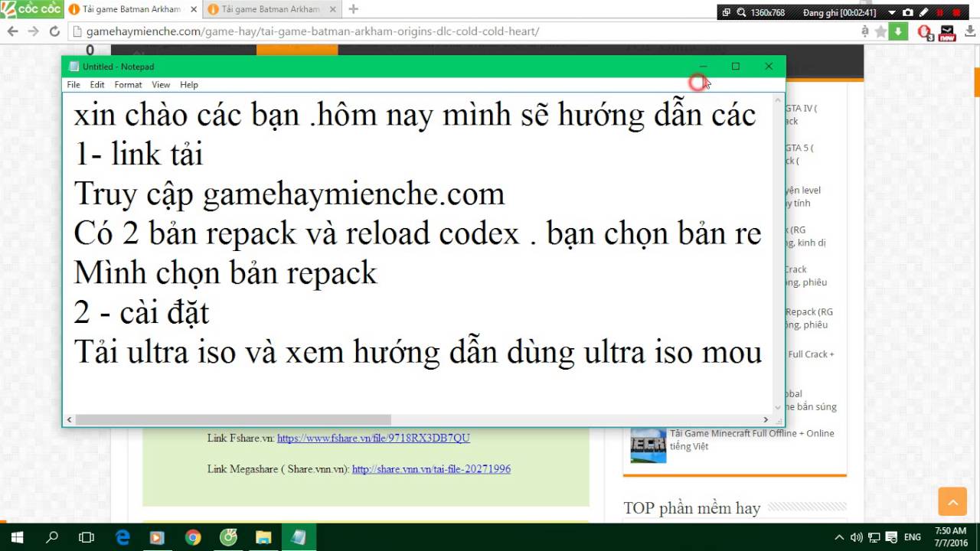The height and width of the screenshot is (551, 980).
Task: Switch ENG input language indicator
Action: tap(913, 537)
